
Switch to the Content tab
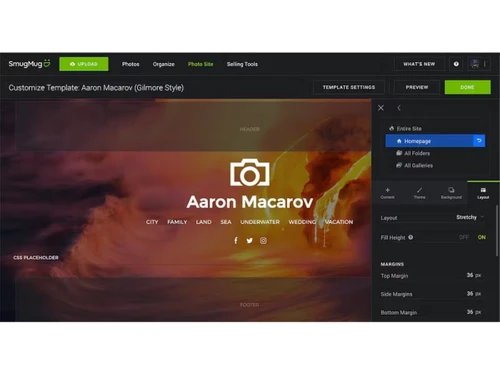[x=387, y=193]
